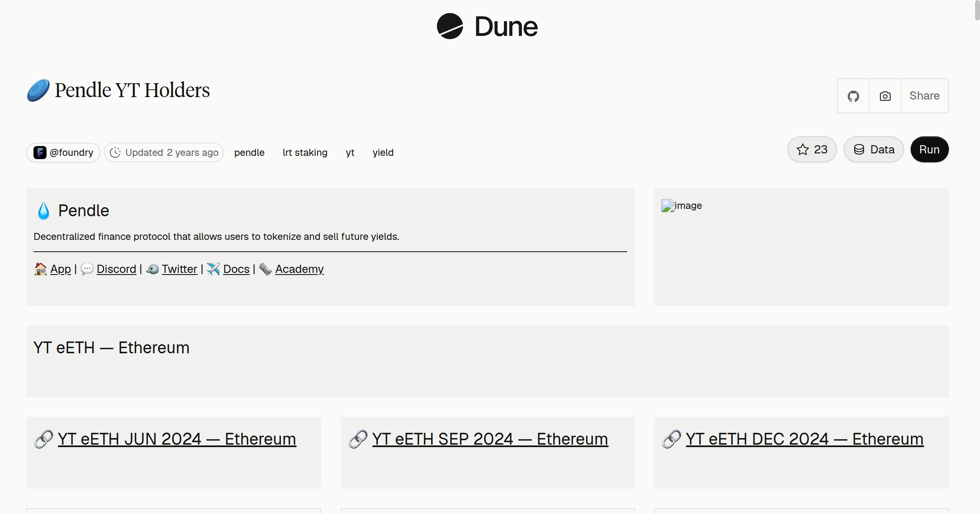Open the @foundry author profile

click(63, 153)
